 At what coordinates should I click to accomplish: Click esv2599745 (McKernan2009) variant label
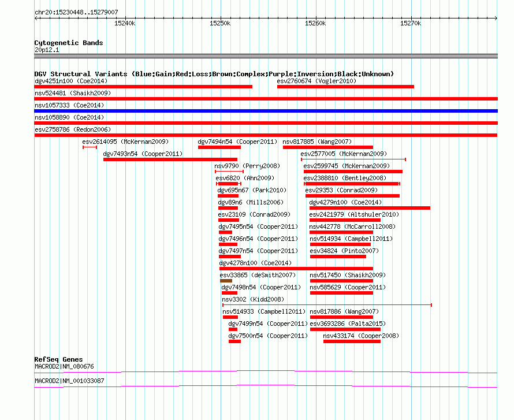[x=347, y=166]
